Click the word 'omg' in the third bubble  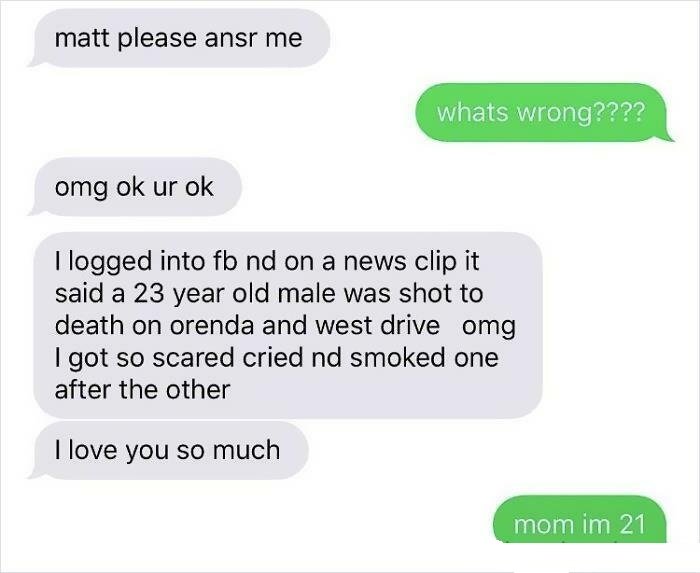point(81,188)
